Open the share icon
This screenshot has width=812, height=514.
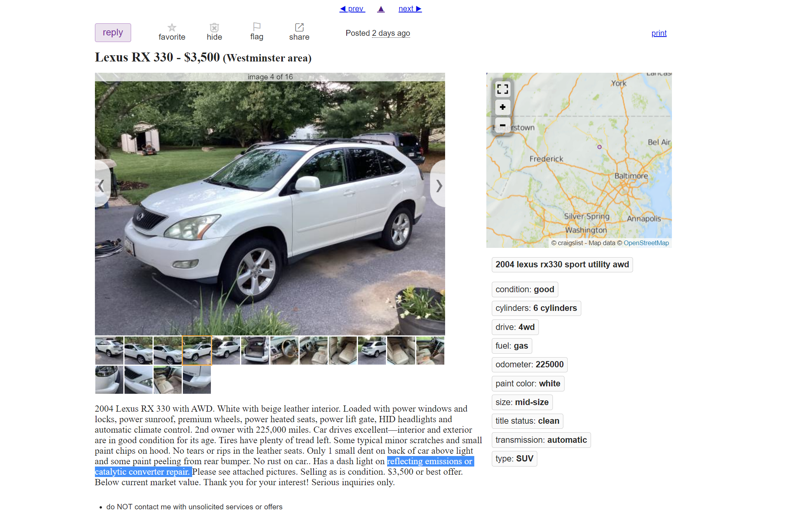(299, 27)
